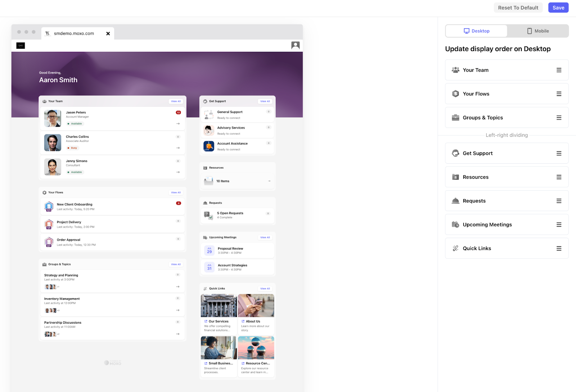Screen dimensions: 576x392
Task: Click the Order Approval flow icon
Action: point(49,242)
